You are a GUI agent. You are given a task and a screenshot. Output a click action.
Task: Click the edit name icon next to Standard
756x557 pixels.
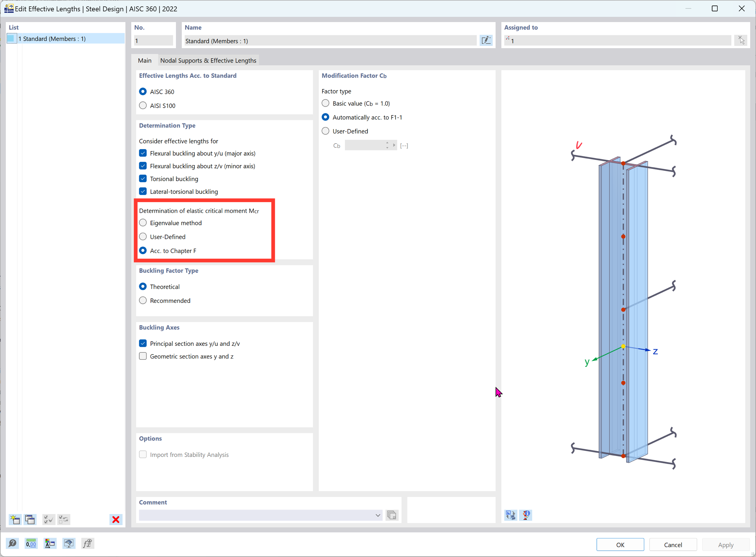(x=486, y=40)
